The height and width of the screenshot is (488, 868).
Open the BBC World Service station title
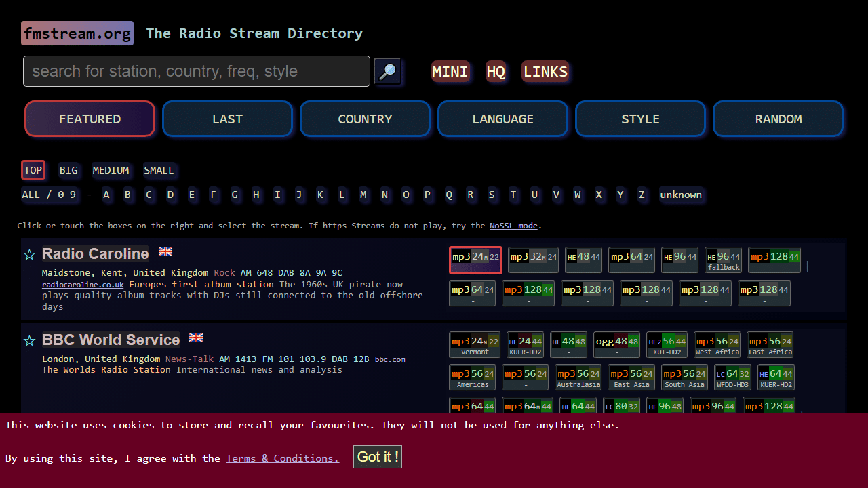click(x=111, y=340)
